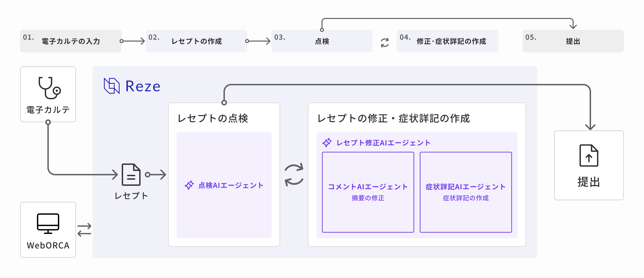Select step 04 修正・症状詳記の作成

click(x=447, y=41)
